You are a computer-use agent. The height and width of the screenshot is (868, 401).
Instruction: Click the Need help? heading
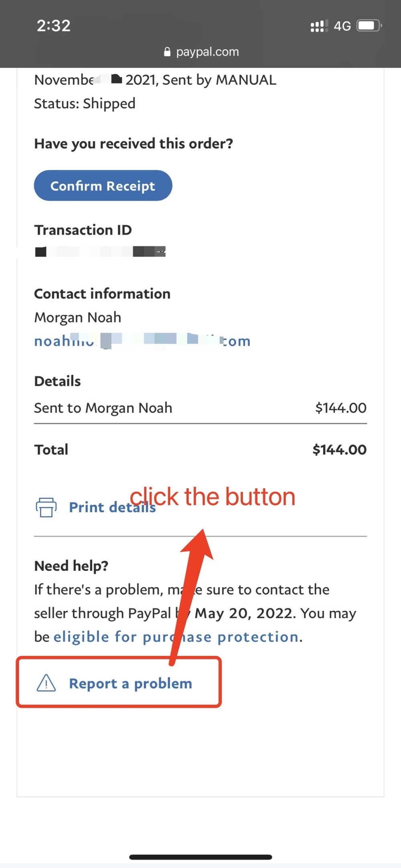tap(71, 566)
